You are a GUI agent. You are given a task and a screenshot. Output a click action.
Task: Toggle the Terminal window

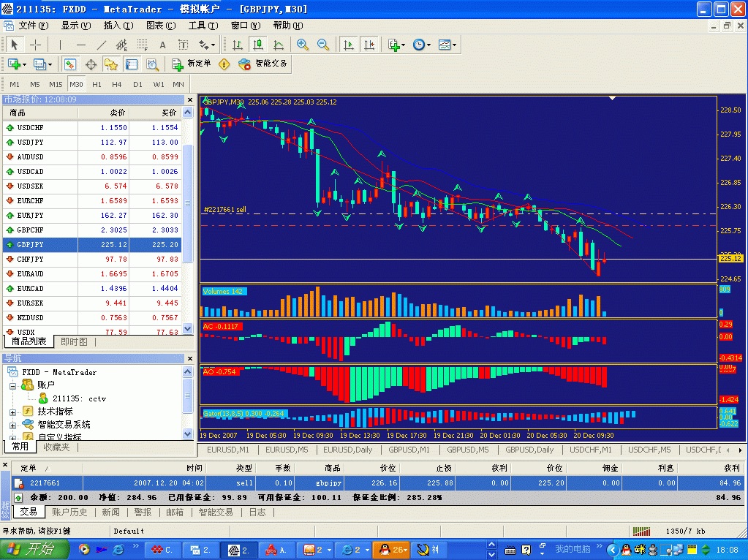click(x=132, y=64)
